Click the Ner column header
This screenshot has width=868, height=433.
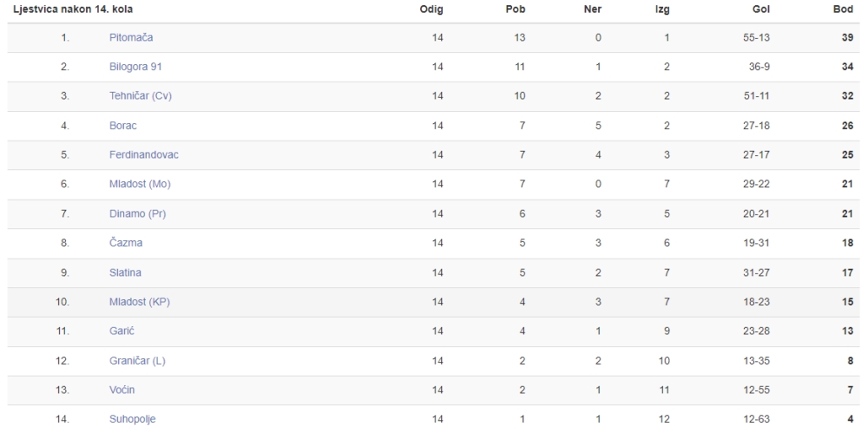coord(592,10)
